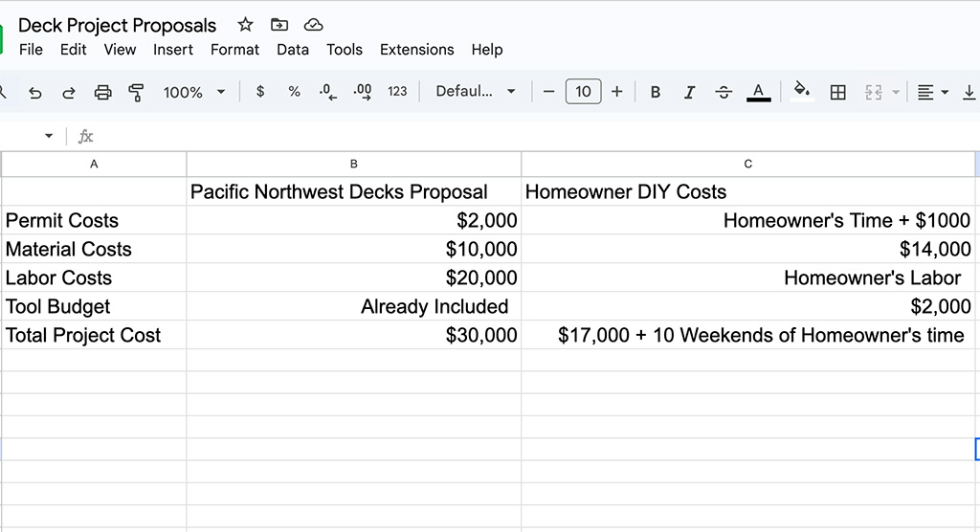Select the Labor Costs cell
The image size is (980, 532).
click(94, 277)
